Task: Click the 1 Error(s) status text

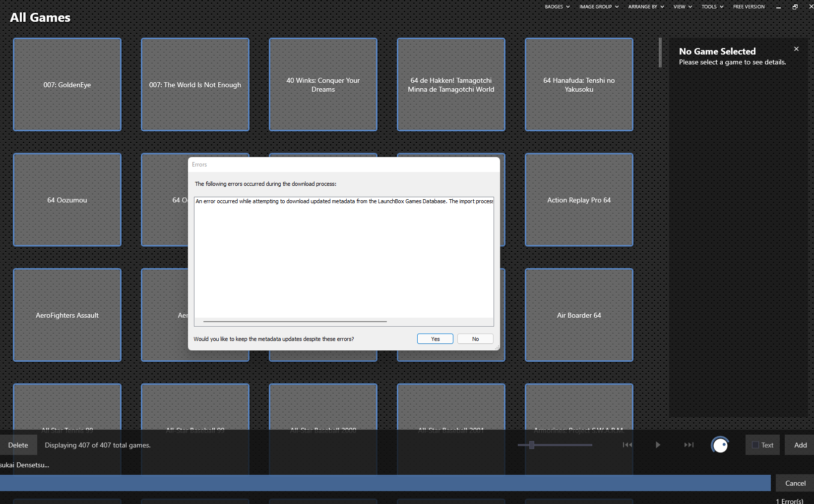Action: pos(789,501)
